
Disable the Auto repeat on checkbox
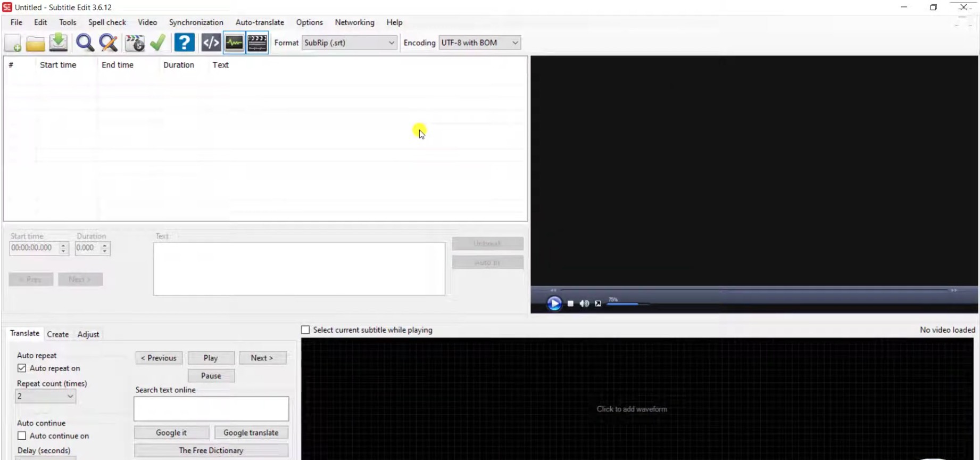click(x=22, y=368)
